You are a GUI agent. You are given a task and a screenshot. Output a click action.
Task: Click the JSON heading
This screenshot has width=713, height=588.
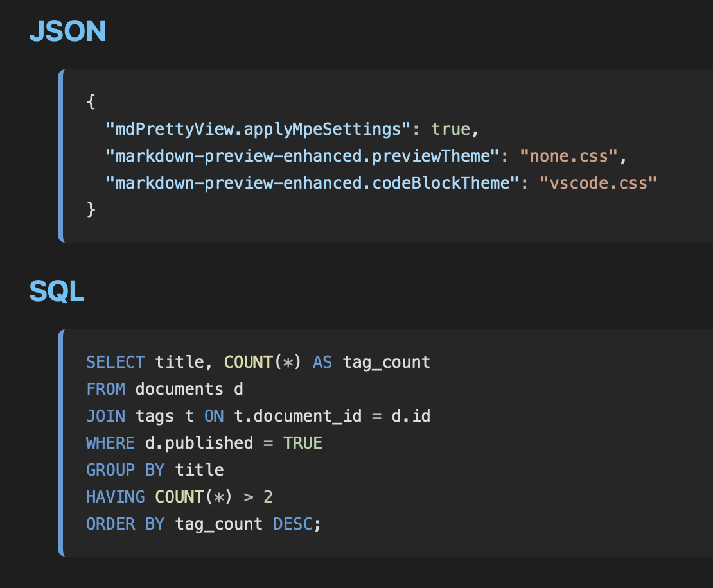coord(67,31)
